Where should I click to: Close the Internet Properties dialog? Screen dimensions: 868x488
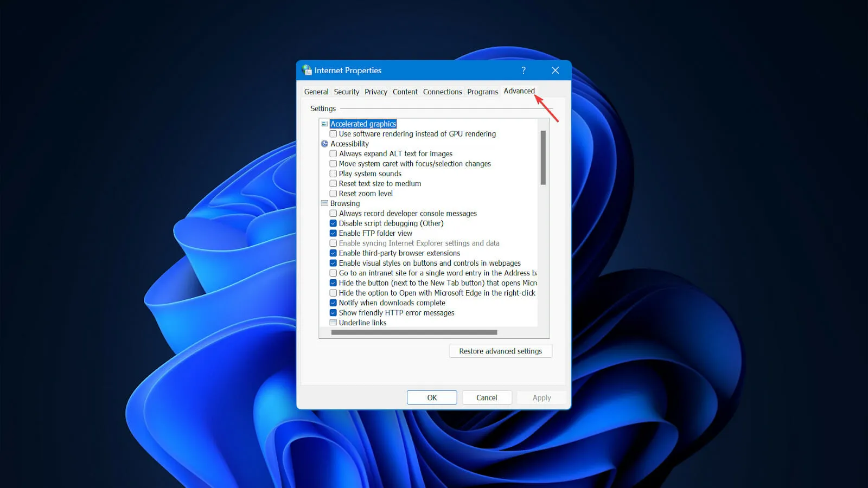point(555,70)
